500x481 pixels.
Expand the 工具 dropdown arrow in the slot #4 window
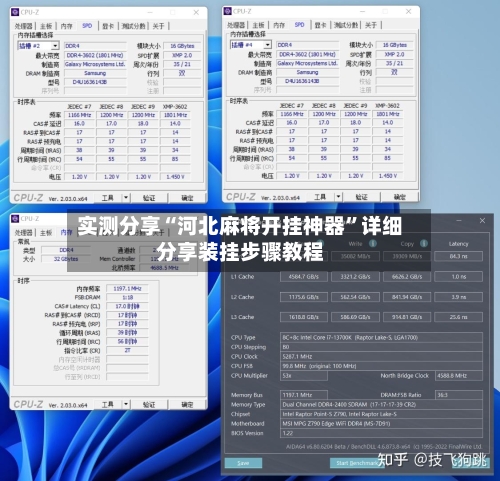point(338,197)
